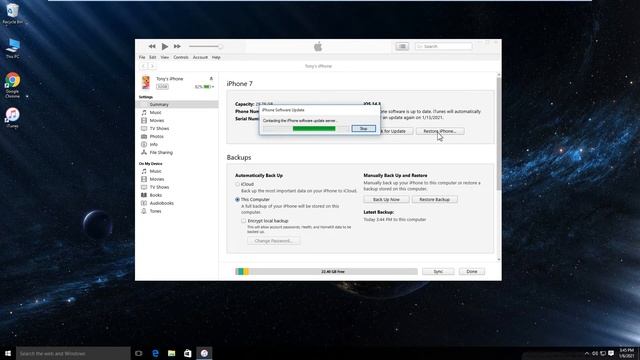
Task: Open the Controls menu
Action: coord(181,58)
